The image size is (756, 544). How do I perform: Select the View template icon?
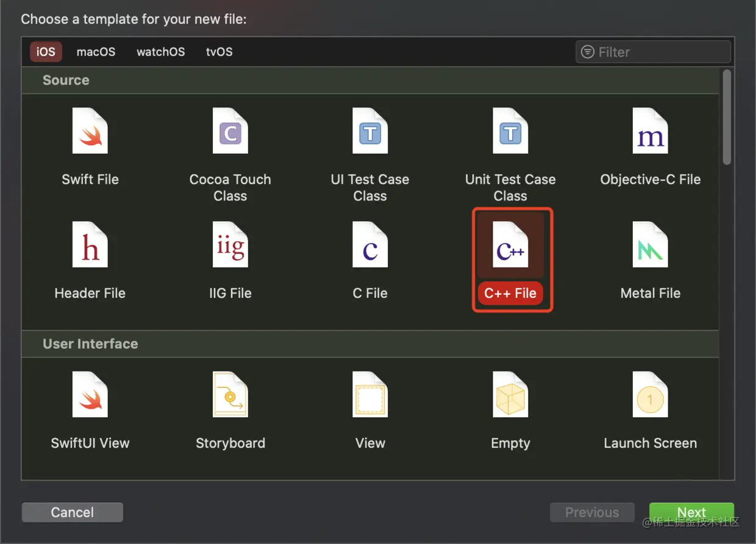[370, 395]
